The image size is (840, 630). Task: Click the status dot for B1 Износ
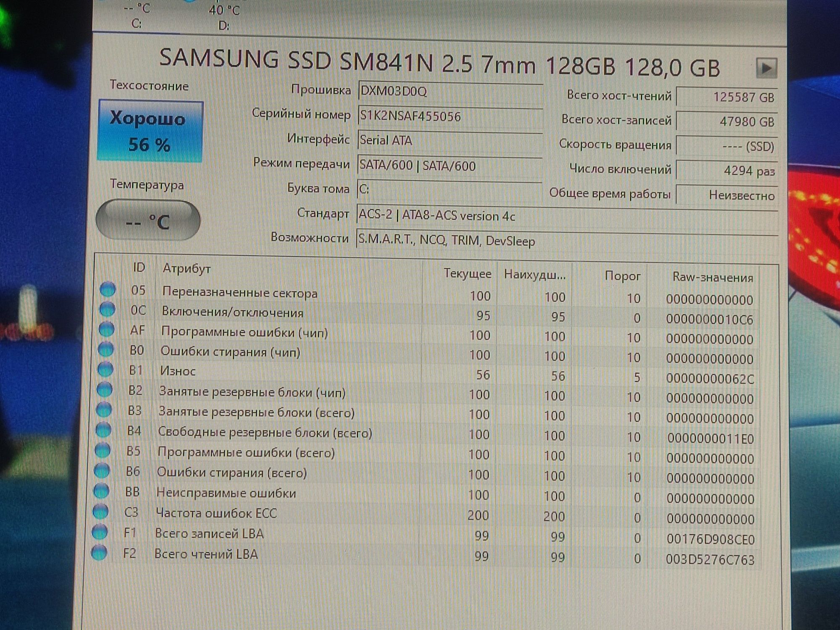(105, 369)
